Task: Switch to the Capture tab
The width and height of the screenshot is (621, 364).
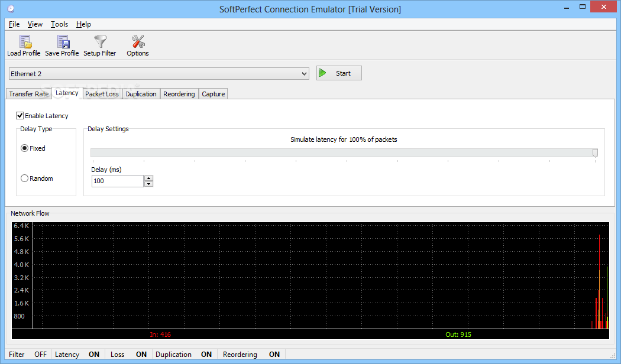Action: 213,94
